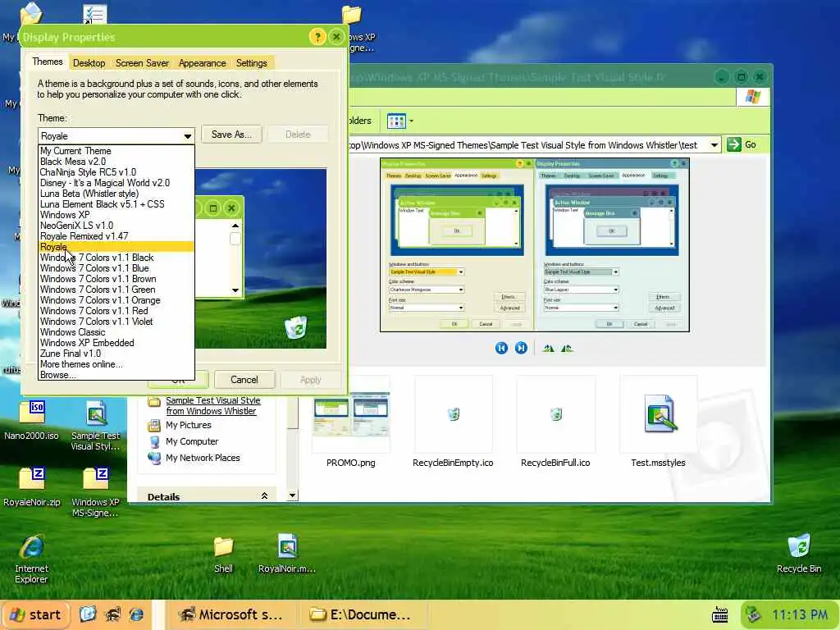This screenshot has height=630, width=840.
Task: Choose the Windows Classic theme
Action: coord(116,333)
